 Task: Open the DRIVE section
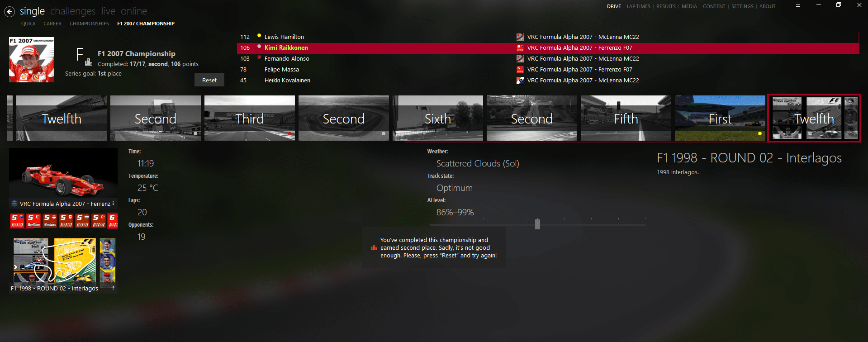(x=614, y=6)
